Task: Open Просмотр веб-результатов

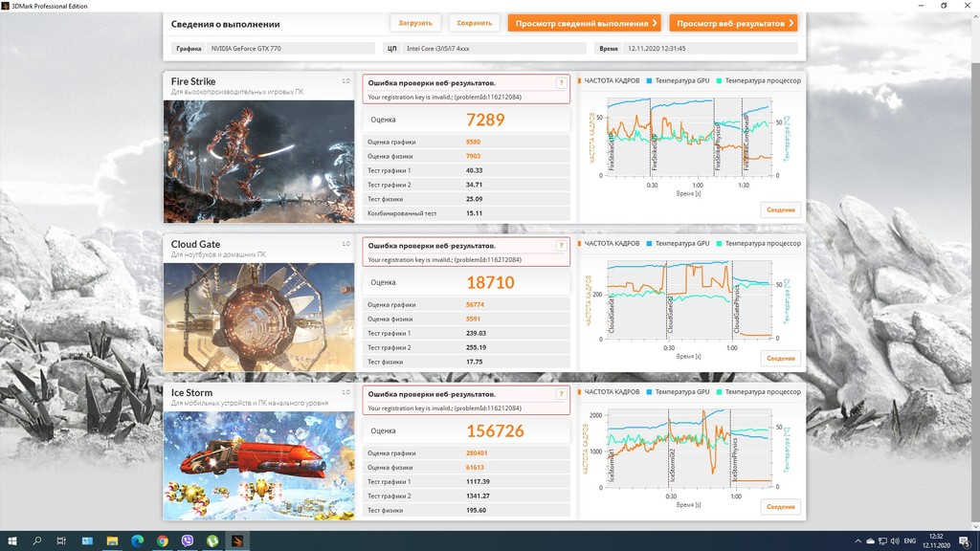Action: click(733, 23)
